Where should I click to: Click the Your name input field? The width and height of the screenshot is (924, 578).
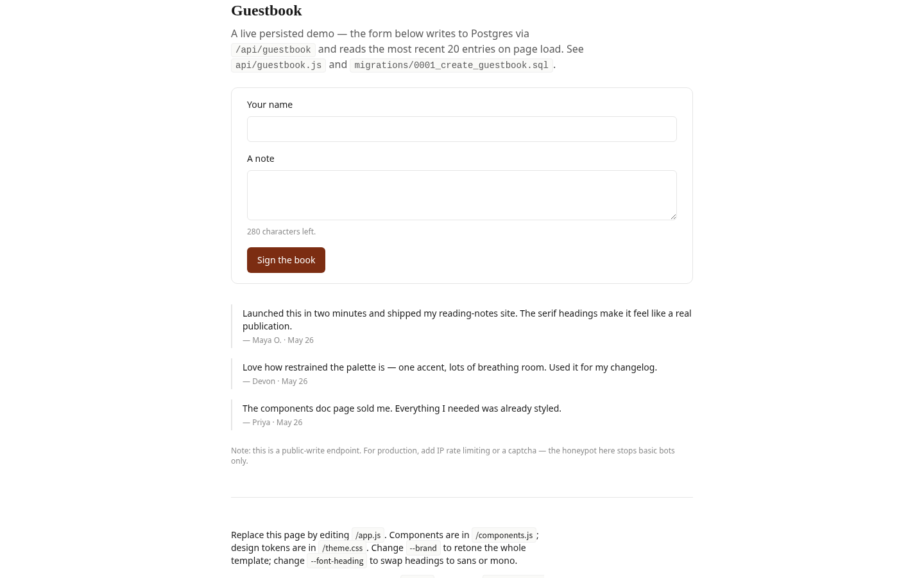(x=462, y=129)
